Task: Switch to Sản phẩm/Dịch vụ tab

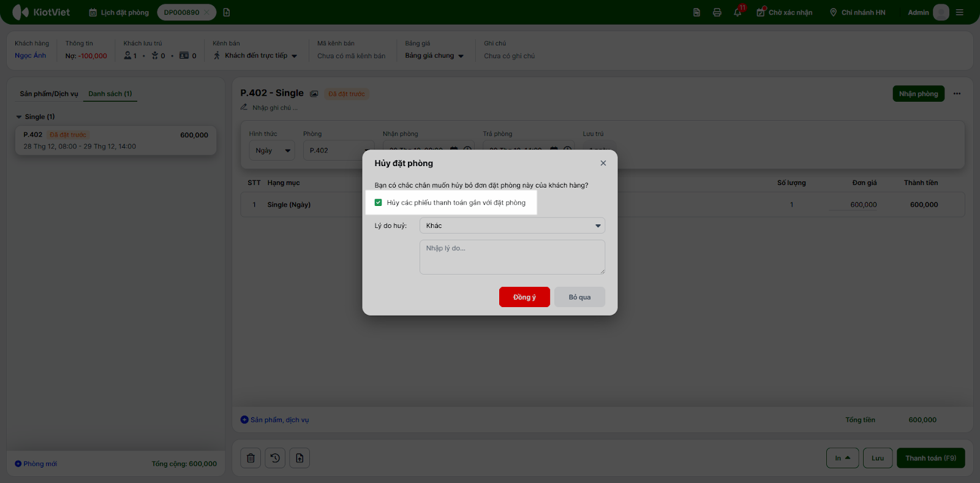Action: point(49,94)
